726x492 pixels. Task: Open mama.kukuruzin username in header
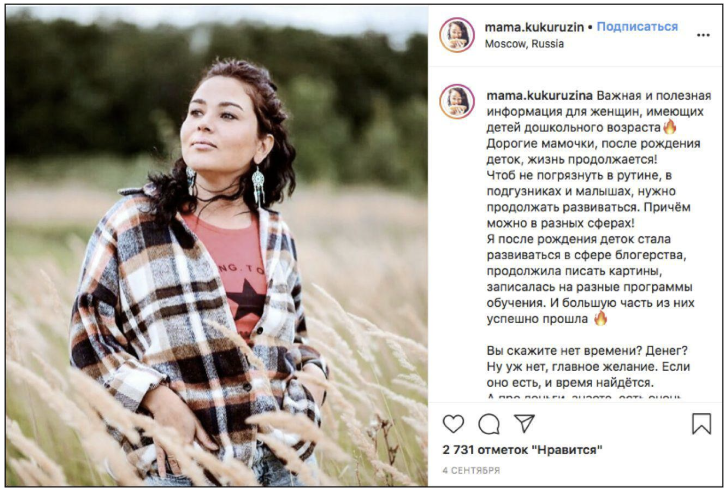tap(534, 27)
